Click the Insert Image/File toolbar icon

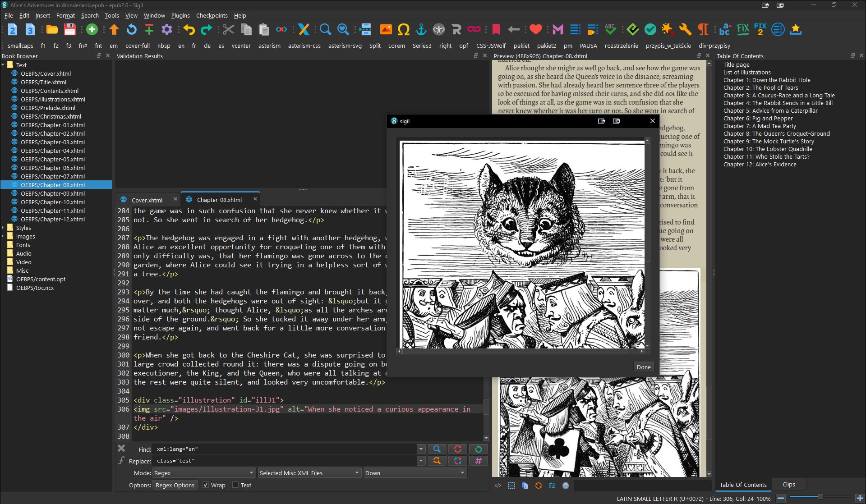click(x=386, y=30)
